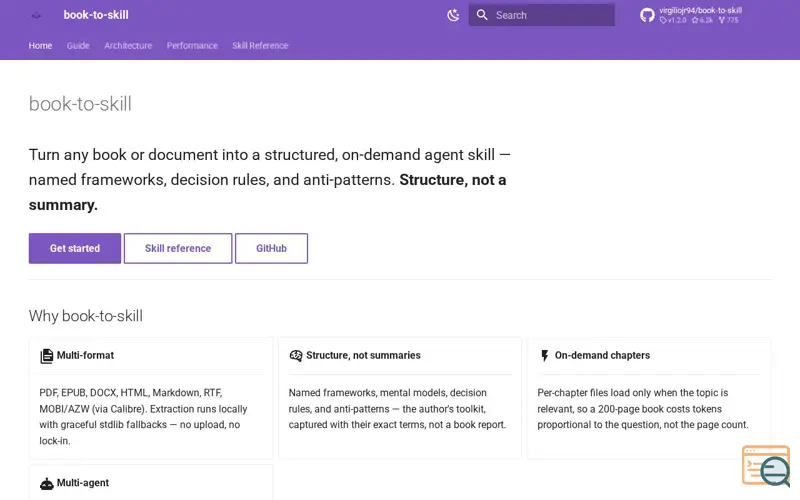Click the 'PDF, EPUB, DOCX, HTML' description text
800x500 pixels.
point(143,416)
